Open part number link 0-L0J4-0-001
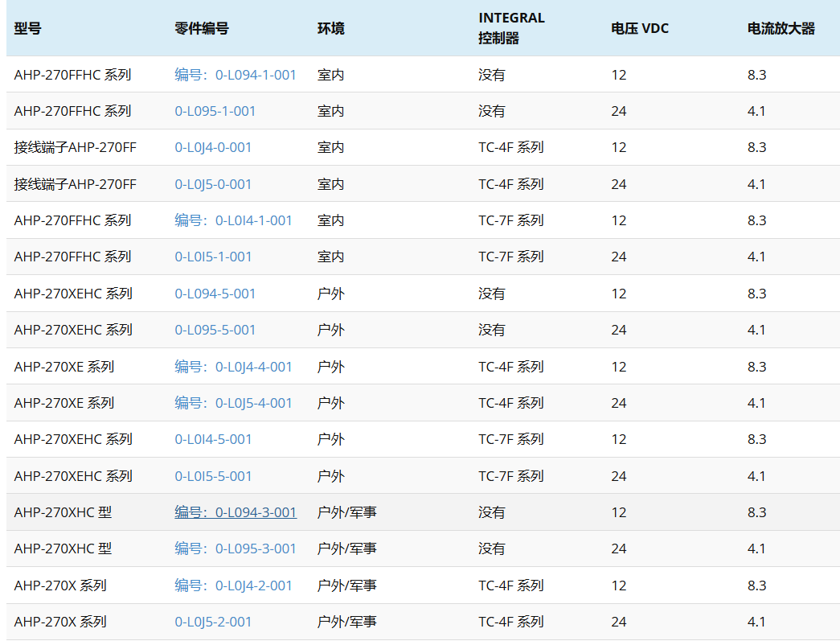Viewport: 840px width, 641px height. (213, 147)
